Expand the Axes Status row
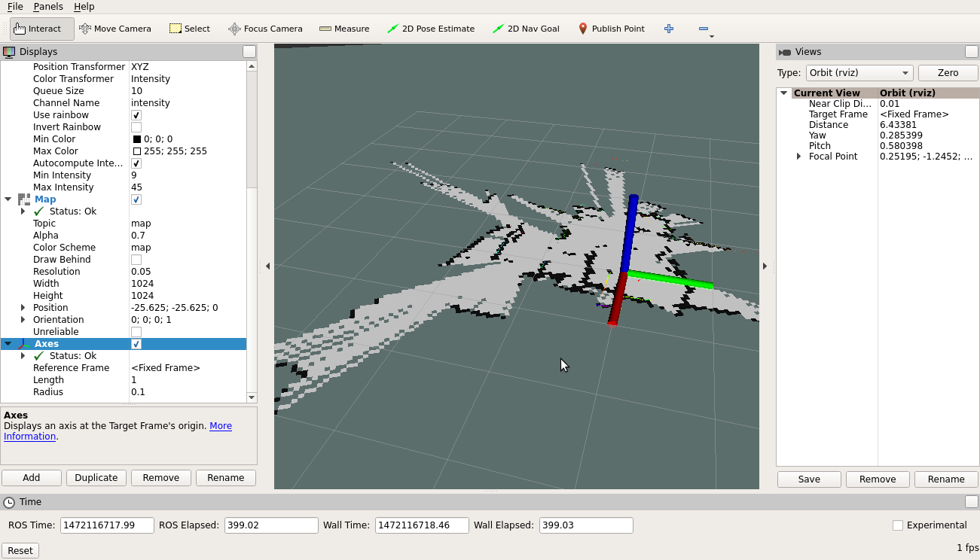This screenshot has width=980, height=560. 23,356
